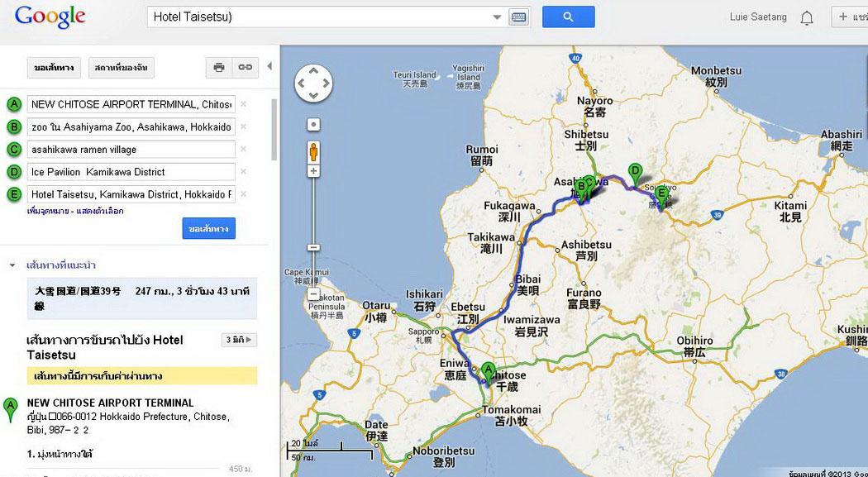Open the on-screen keyboard icon in search box

(x=518, y=17)
